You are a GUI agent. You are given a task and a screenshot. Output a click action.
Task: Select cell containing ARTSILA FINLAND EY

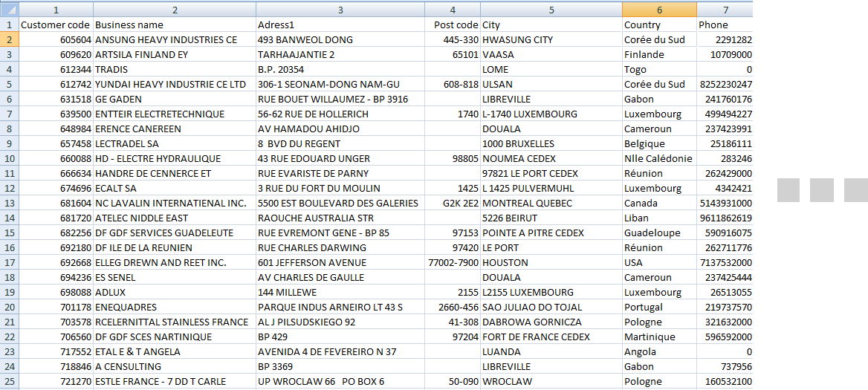coord(174,54)
